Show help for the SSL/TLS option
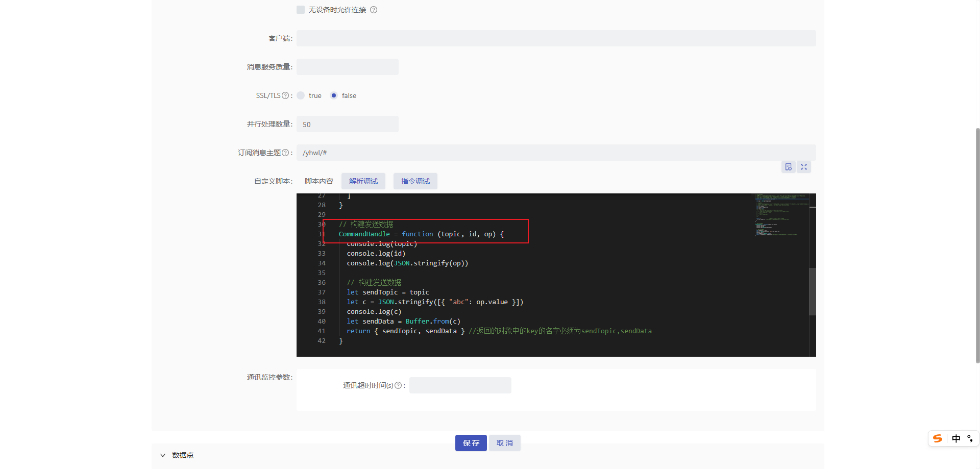980x469 pixels. pos(285,95)
